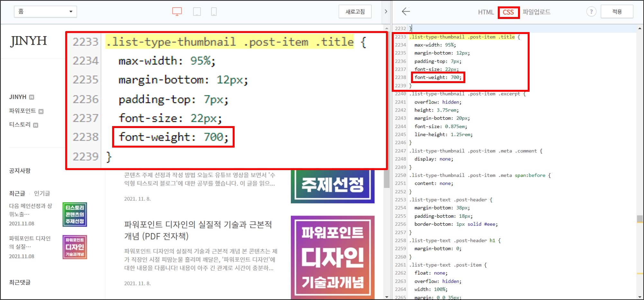The height and width of the screenshot is (300, 644).
Task: Open the help question mark icon
Action: click(591, 12)
